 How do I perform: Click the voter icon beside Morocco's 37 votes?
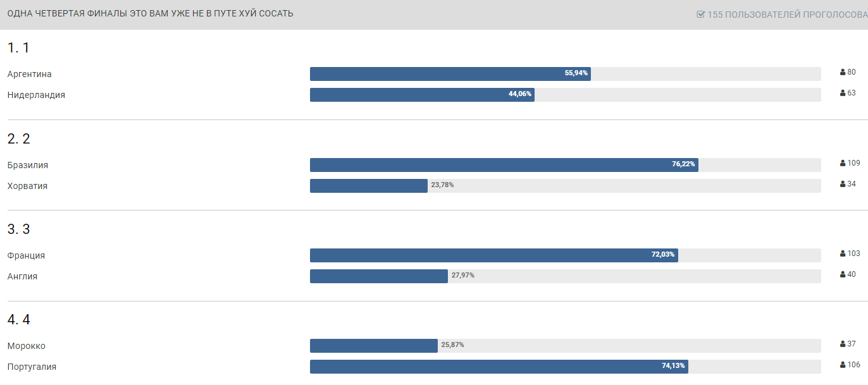(843, 344)
